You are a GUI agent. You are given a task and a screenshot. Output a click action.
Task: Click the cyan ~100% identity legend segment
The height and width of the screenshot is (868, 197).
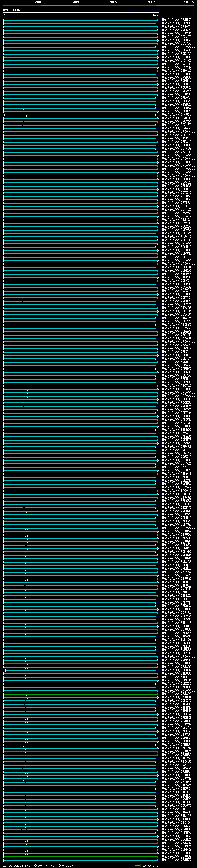175,6
